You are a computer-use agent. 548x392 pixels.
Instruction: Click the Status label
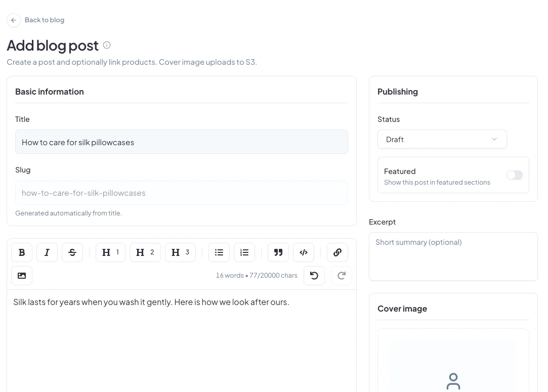click(389, 119)
